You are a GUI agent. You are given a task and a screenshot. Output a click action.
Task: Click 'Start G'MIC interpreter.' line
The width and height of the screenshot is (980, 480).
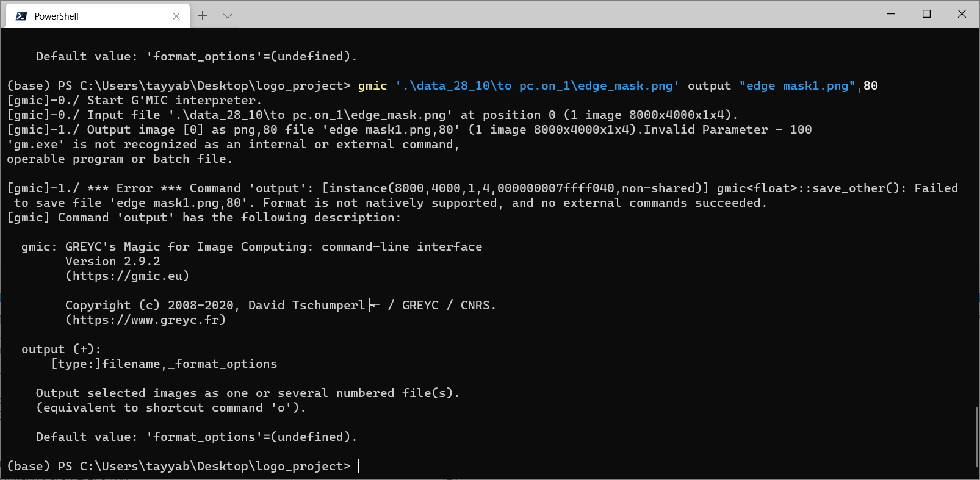(x=175, y=100)
